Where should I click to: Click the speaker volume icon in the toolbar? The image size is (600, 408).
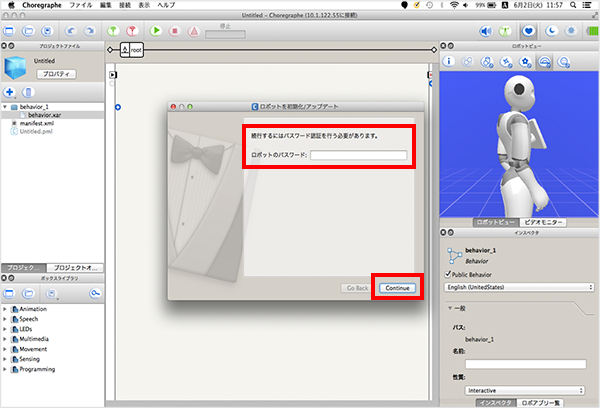click(486, 31)
